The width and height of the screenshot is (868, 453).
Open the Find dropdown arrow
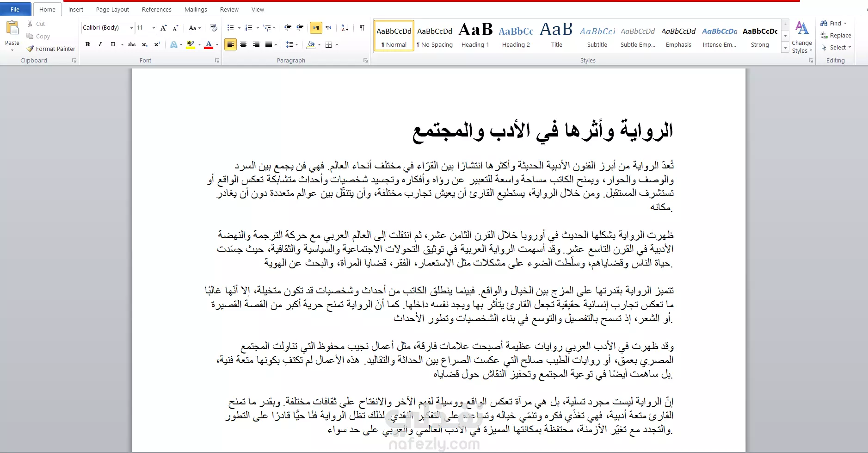[x=845, y=24]
